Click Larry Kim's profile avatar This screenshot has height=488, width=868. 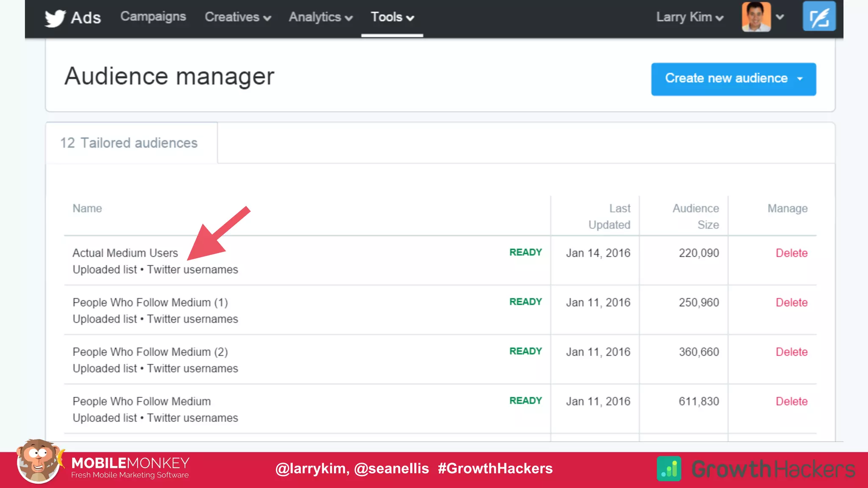[756, 17]
